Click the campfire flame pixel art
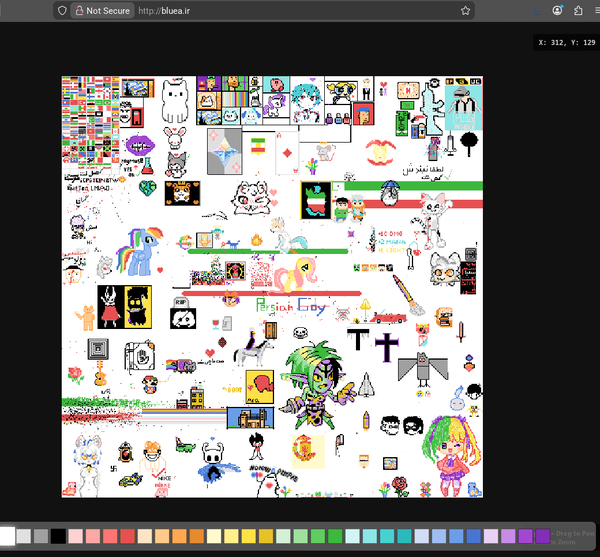 click(x=257, y=240)
